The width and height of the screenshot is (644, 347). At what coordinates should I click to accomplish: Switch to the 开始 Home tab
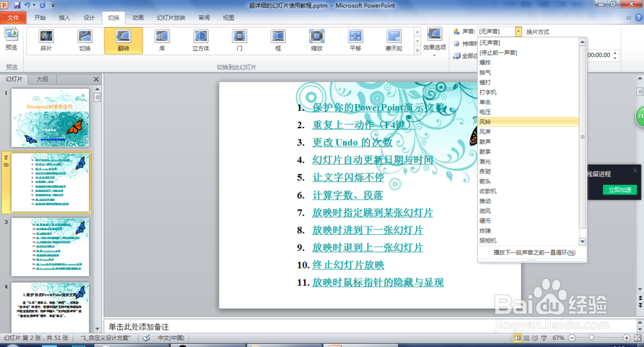point(40,17)
